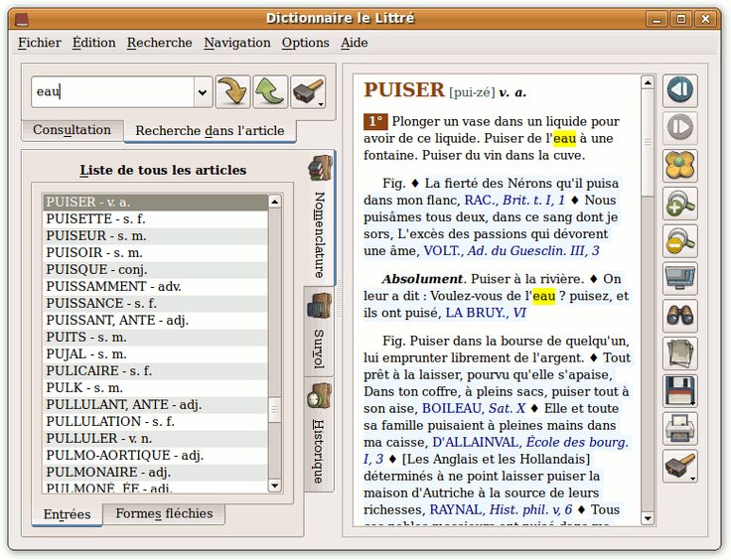Viewport: 731px width, 560px height.
Task: Select PULMONAIRE - adj. entry
Action: [x=155, y=472]
